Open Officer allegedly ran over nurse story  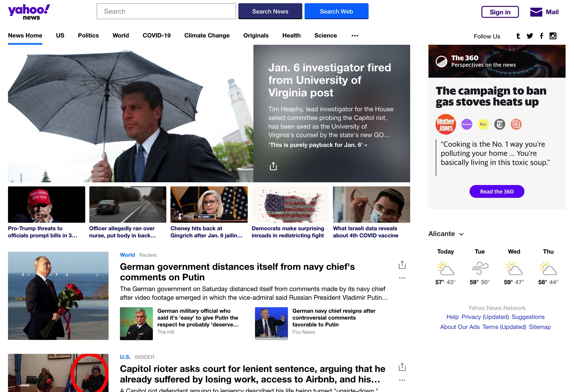(122, 232)
